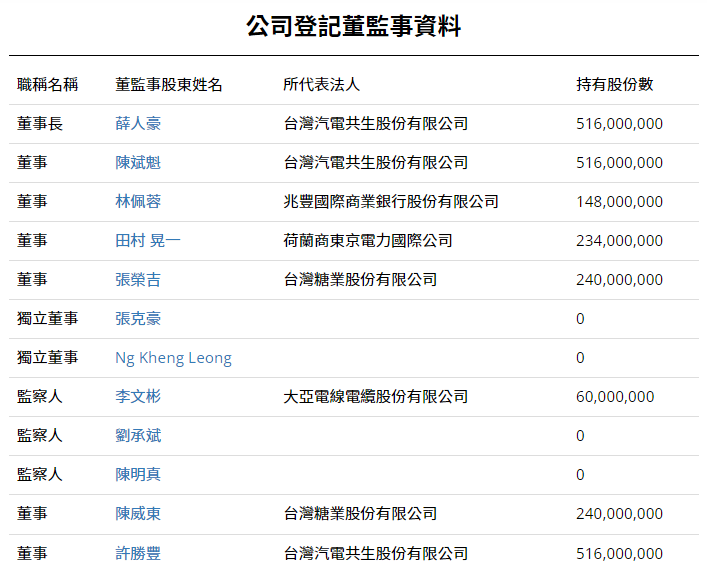
Task: Click supervisor 李文彬 link
Action: (x=138, y=397)
